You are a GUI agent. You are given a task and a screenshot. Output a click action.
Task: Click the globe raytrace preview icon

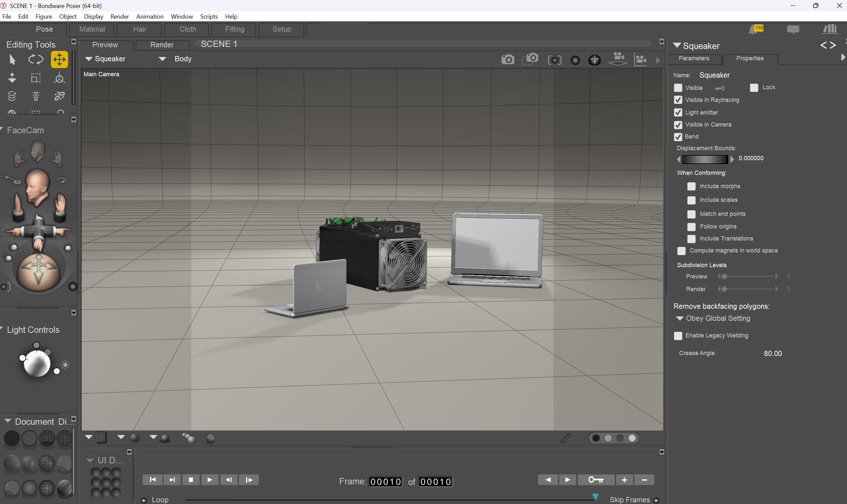595,60
